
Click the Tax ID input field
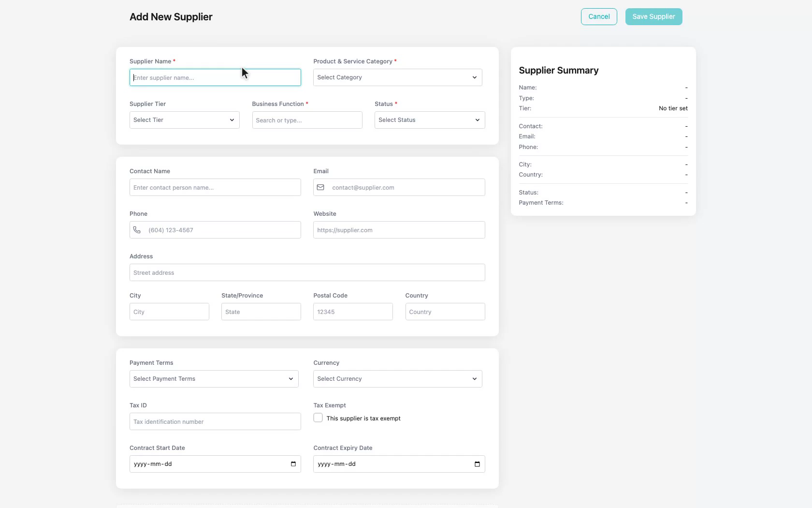coord(215,421)
